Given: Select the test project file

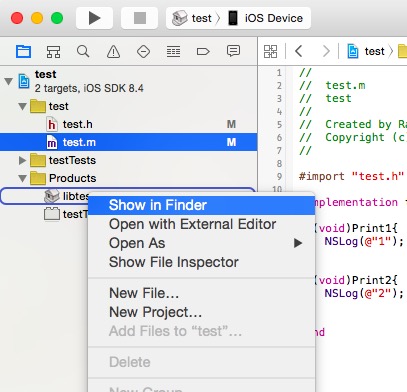Looking at the screenshot, I should pyautogui.click(x=128, y=81).
